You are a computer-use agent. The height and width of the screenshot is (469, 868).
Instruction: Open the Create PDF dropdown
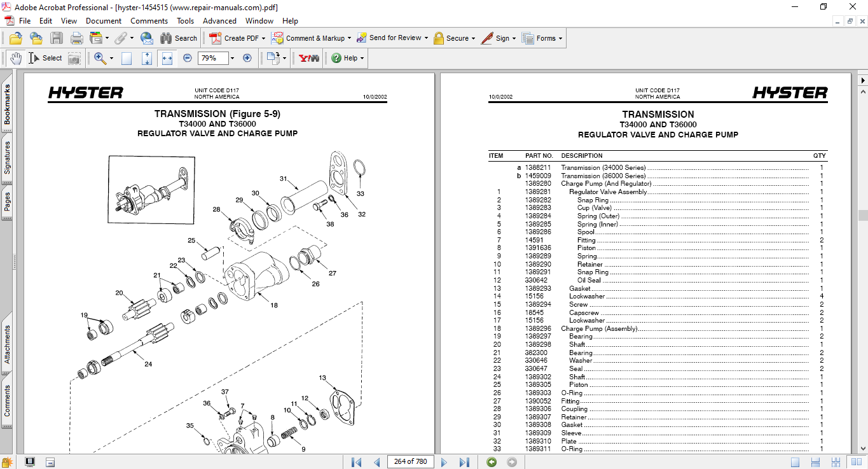click(237, 38)
